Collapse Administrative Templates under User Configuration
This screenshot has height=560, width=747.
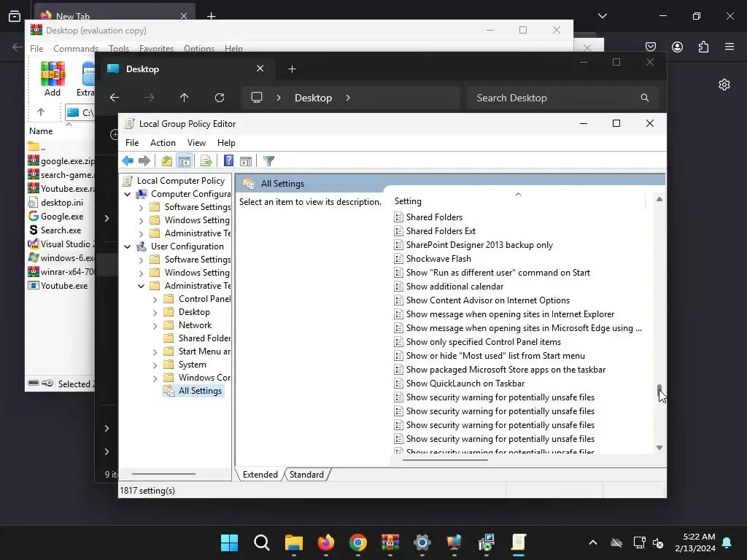[x=141, y=286]
